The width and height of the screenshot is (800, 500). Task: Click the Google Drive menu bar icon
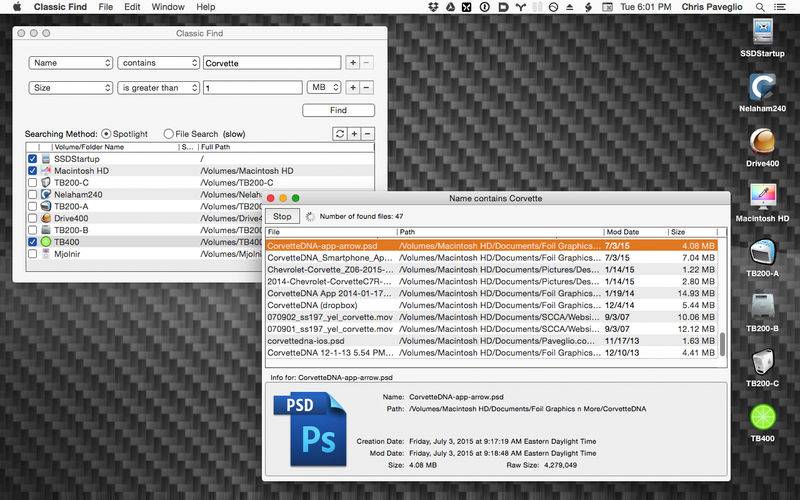tap(450, 7)
